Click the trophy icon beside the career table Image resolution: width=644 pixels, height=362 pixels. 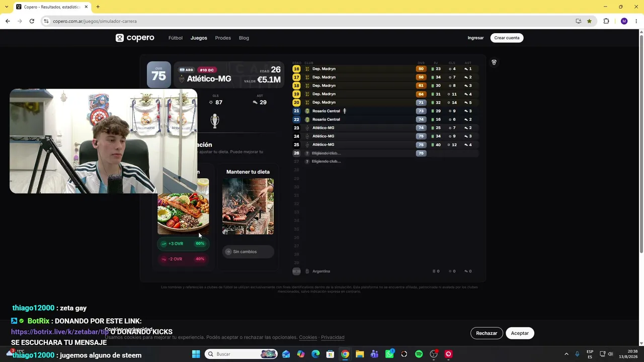[x=494, y=62]
